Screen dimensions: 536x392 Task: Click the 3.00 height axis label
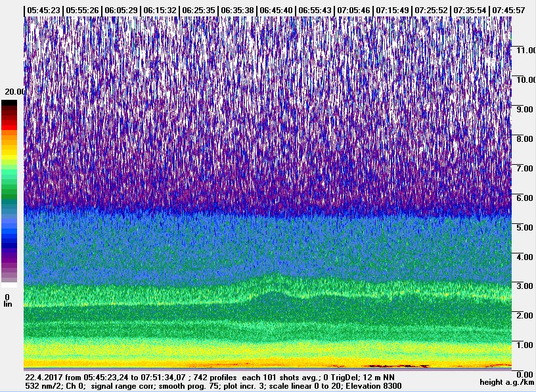(x=525, y=286)
